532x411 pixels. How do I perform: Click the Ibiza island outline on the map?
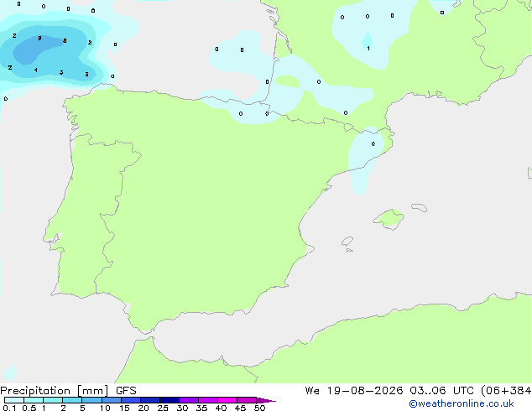347,242
